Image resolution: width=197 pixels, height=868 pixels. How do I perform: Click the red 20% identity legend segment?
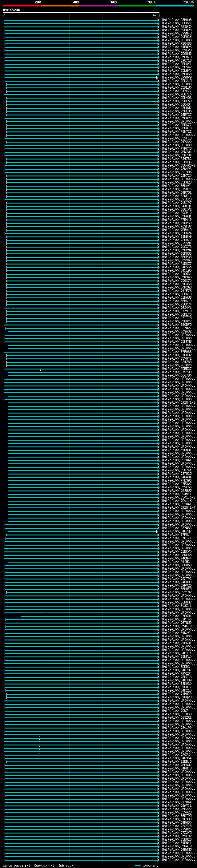point(22,6)
